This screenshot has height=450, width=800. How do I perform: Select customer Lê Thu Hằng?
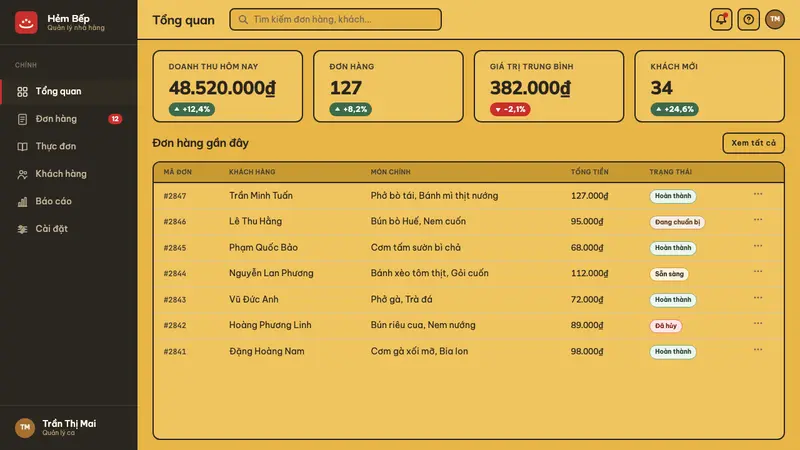(x=255, y=221)
